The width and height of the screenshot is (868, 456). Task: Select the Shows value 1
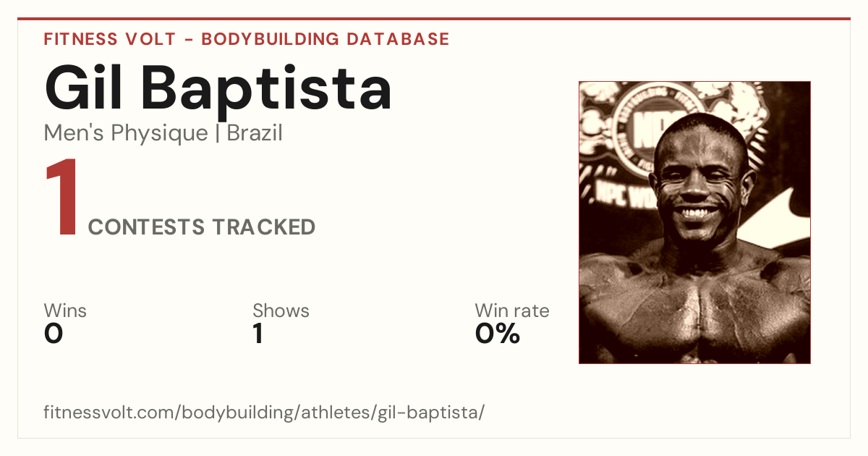point(258,334)
